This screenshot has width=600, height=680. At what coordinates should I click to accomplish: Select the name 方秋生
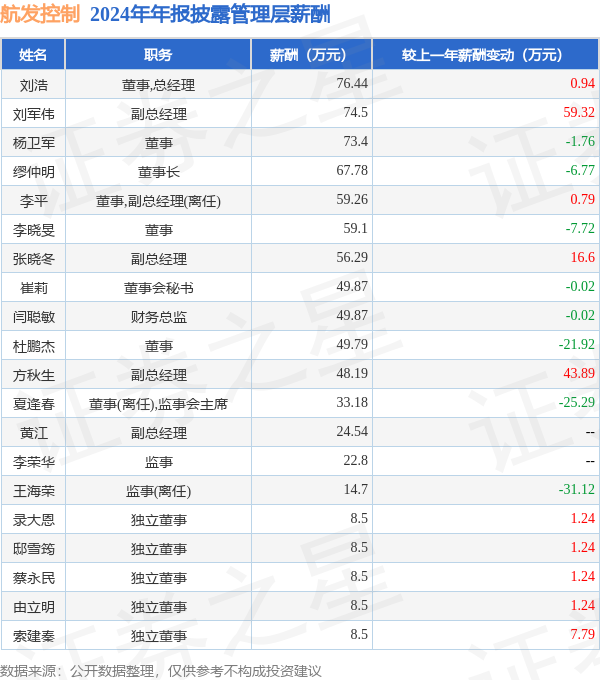pos(34,375)
